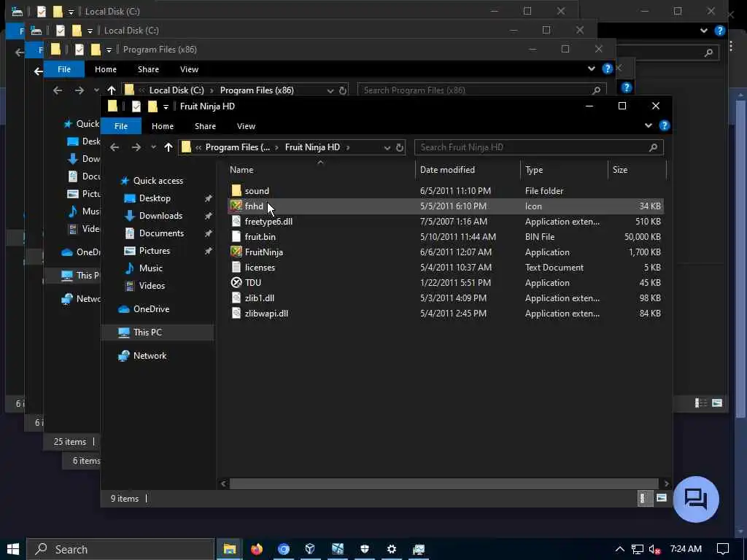Open Network in navigation pane
This screenshot has height=560, width=747.
(150, 356)
